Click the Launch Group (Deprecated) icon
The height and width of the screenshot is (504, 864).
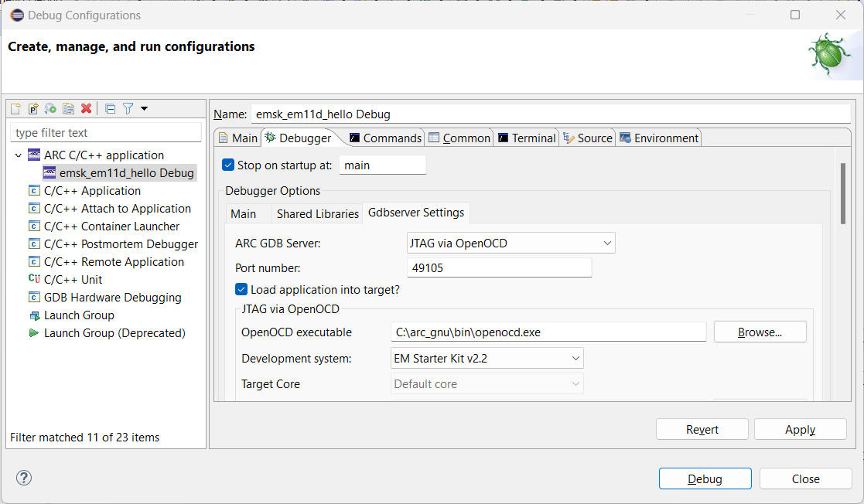pos(34,332)
